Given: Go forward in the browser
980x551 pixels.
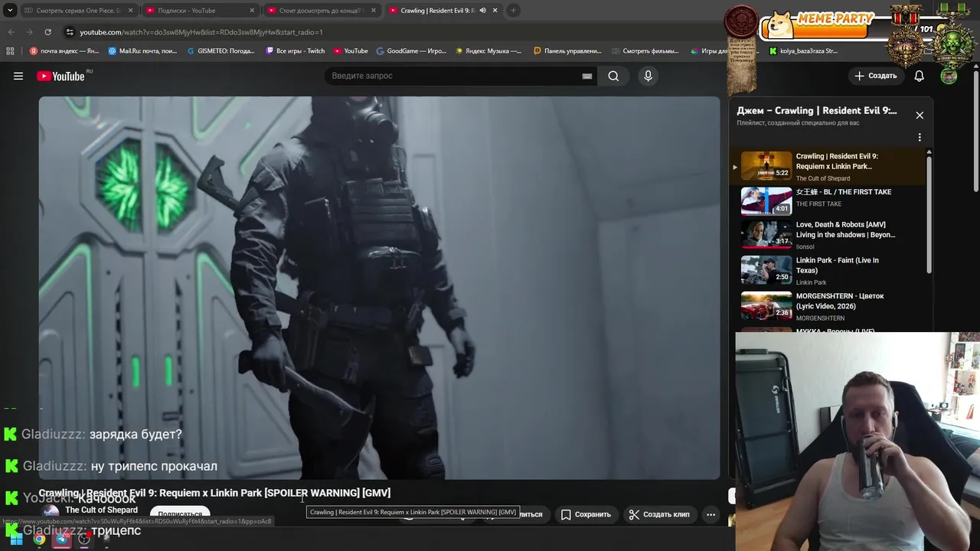Looking at the screenshot, I should pos(29,32).
